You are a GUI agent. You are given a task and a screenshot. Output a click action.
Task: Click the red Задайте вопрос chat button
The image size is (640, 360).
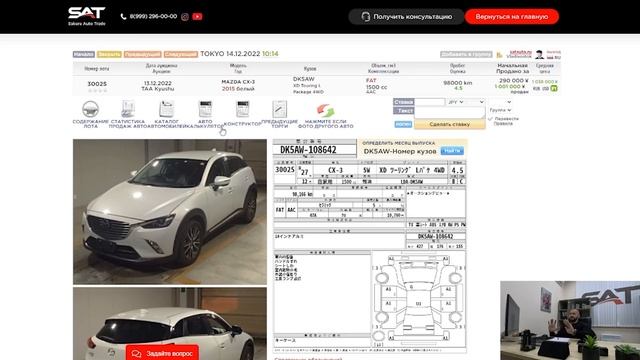click(162, 353)
